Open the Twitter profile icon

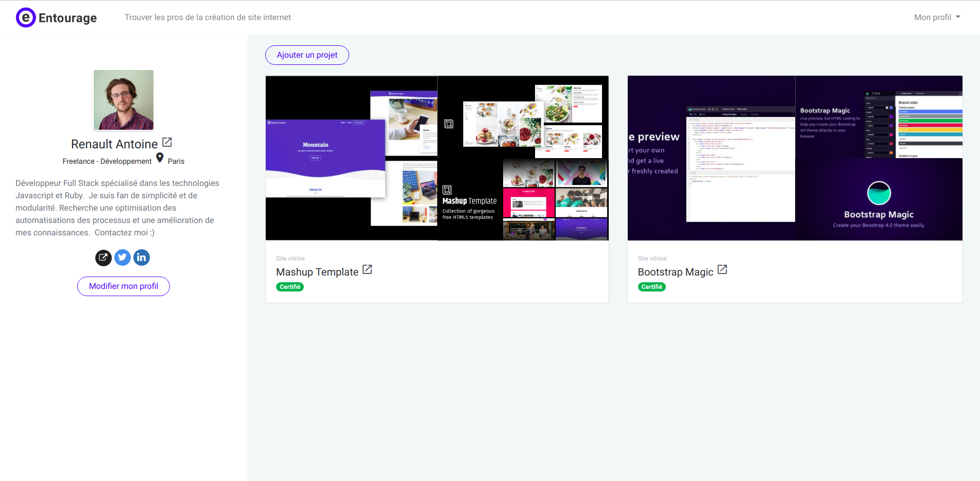click(123, 257)
